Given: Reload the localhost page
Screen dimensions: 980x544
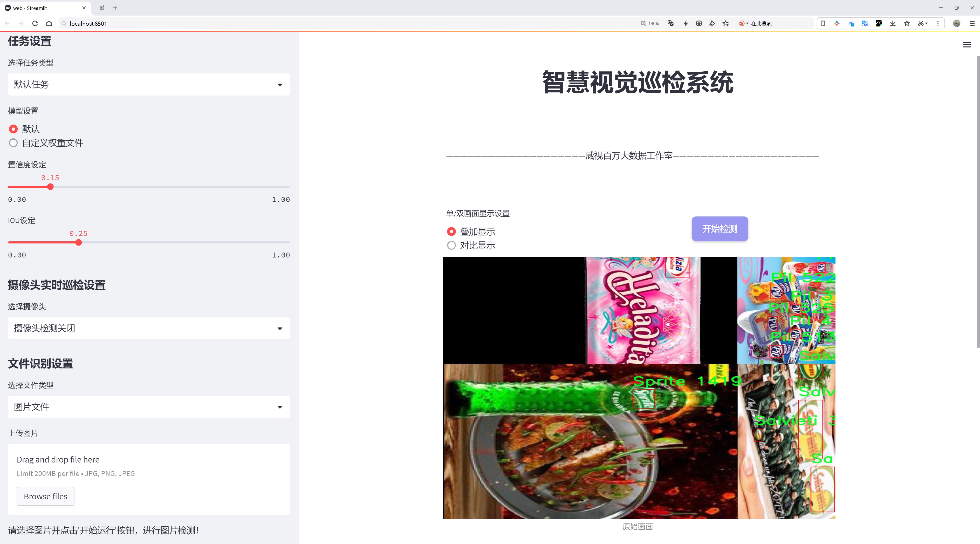Looking at the screenshot, I should point(35,24).
